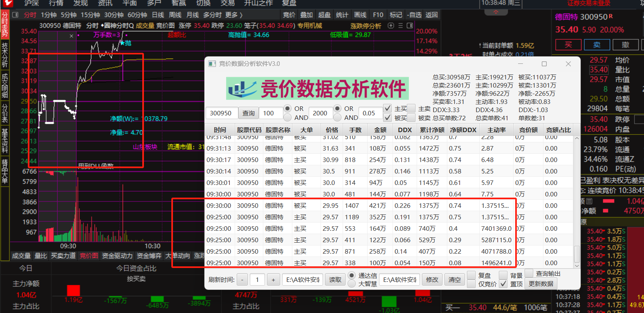Open the 资金博弈 indicator tab
The height and width of the screenshot is (313, 644).
(x=149, y=256)
